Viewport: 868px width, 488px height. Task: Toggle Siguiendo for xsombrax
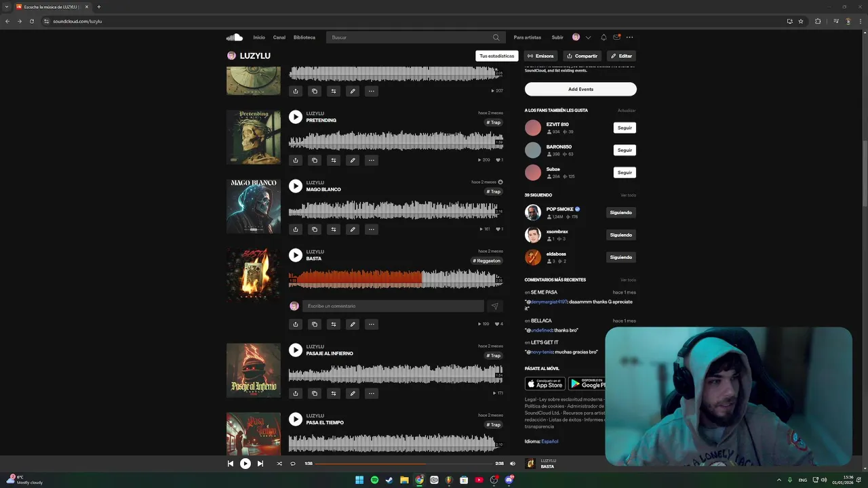620,235
